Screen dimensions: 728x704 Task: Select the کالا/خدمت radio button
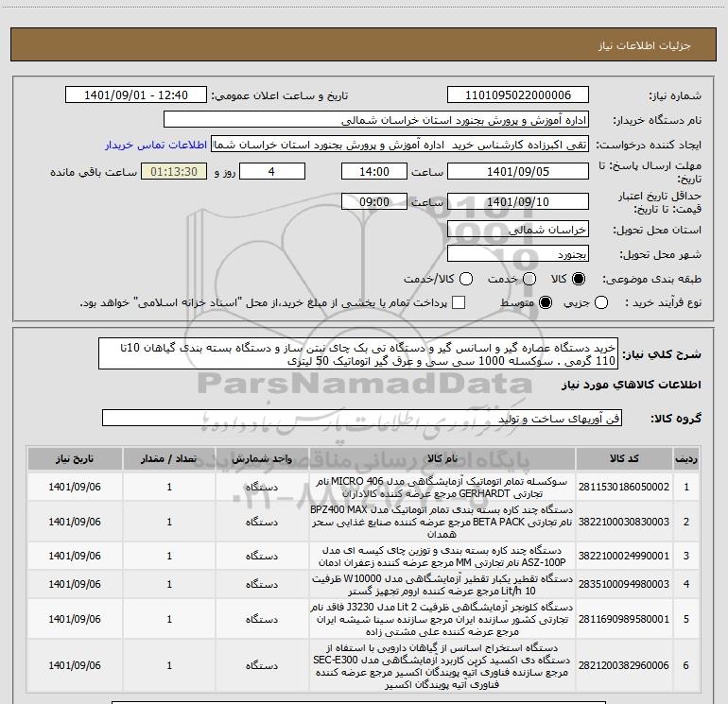point(466,279)
